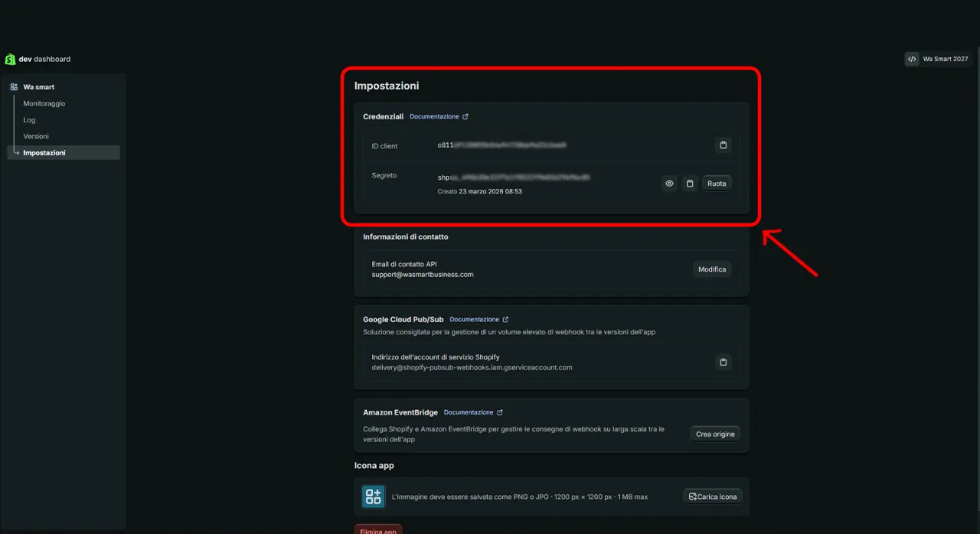
Task: Go to the Log section
Action: pyautogui.click(x=29, y=120)
